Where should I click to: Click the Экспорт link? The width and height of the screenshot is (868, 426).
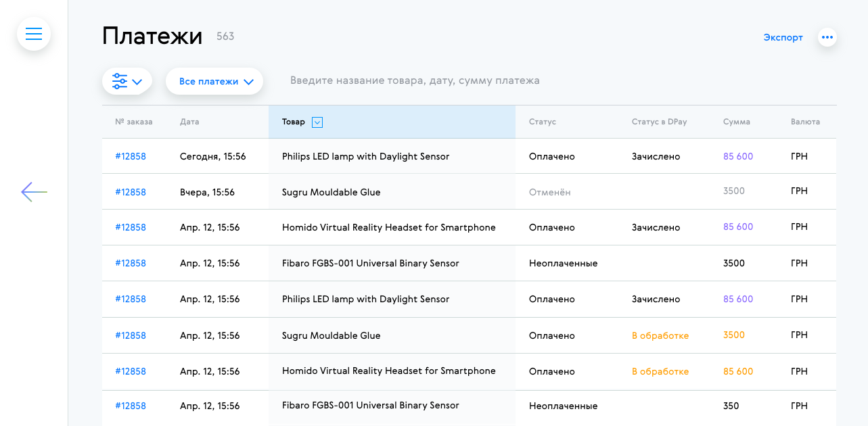(783, 38)
